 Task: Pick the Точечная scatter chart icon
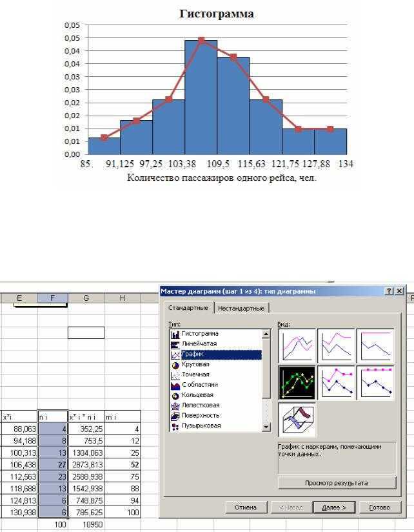point(175,375)
